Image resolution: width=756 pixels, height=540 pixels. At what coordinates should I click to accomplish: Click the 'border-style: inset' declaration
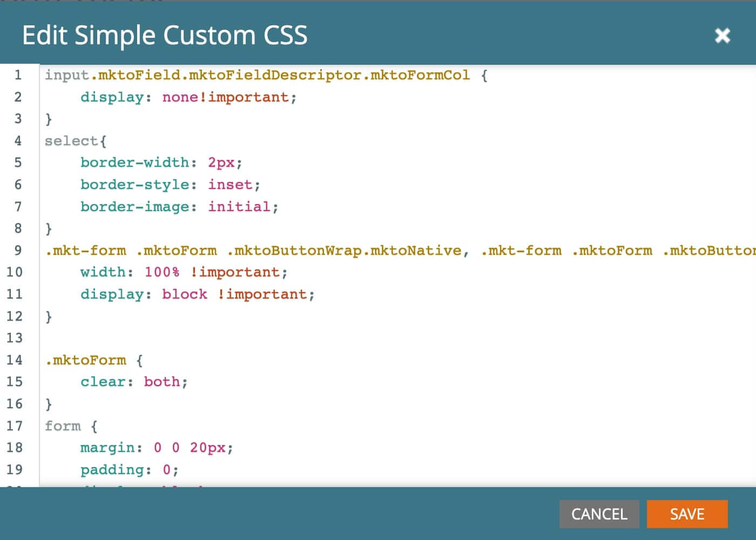click(x=170, y=185)
